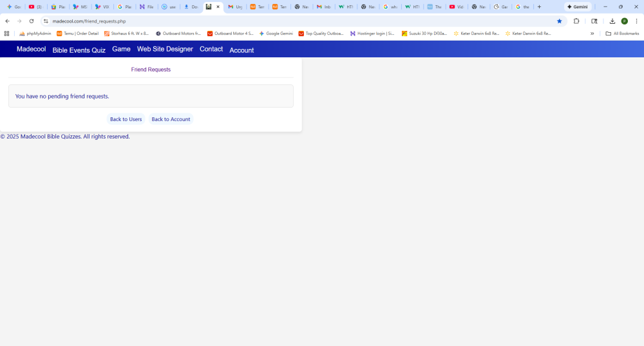Viewport: 644px width, 346px height.
Task: Open the Chrome profile avatar
Action: click(x=624, y=21)
